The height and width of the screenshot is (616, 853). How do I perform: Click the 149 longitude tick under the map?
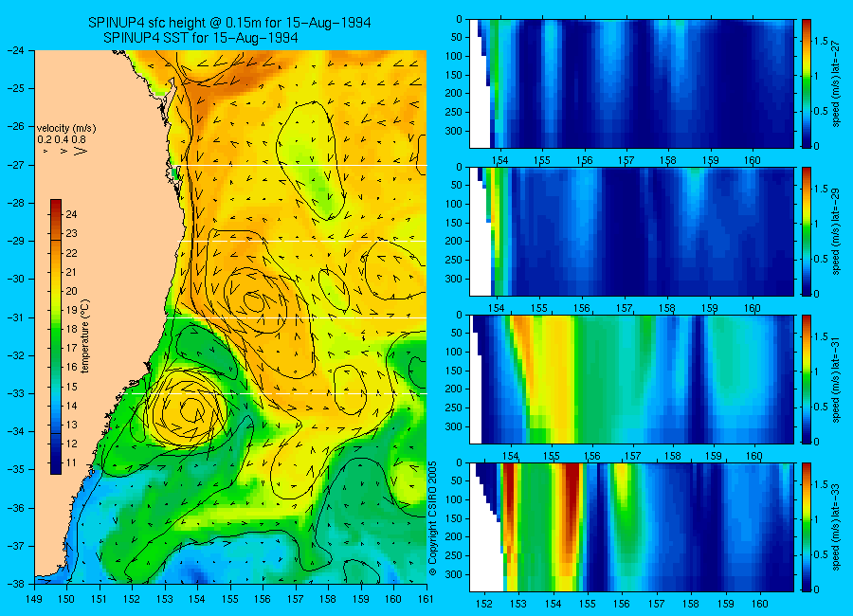pos(35,599)
